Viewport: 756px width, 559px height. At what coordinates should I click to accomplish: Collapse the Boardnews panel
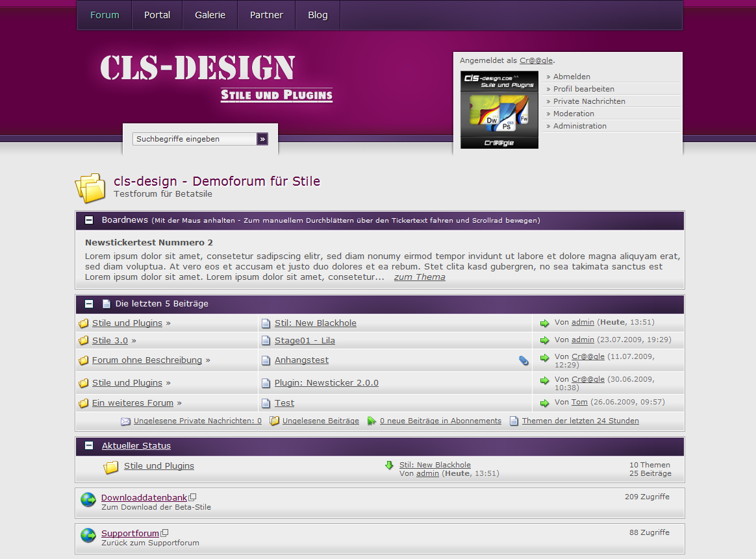tap(89, 221)
